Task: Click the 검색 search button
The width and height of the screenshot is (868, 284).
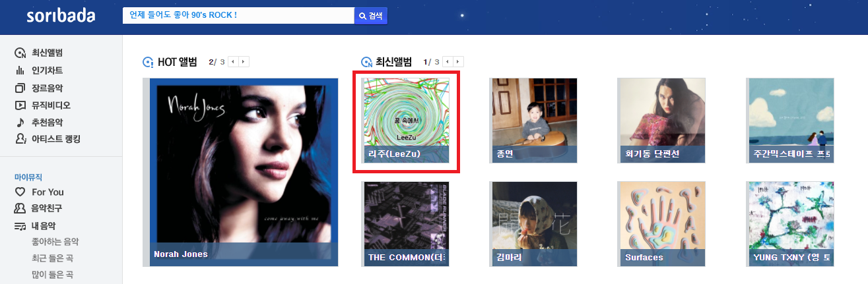Action: (x=371, y=16)
